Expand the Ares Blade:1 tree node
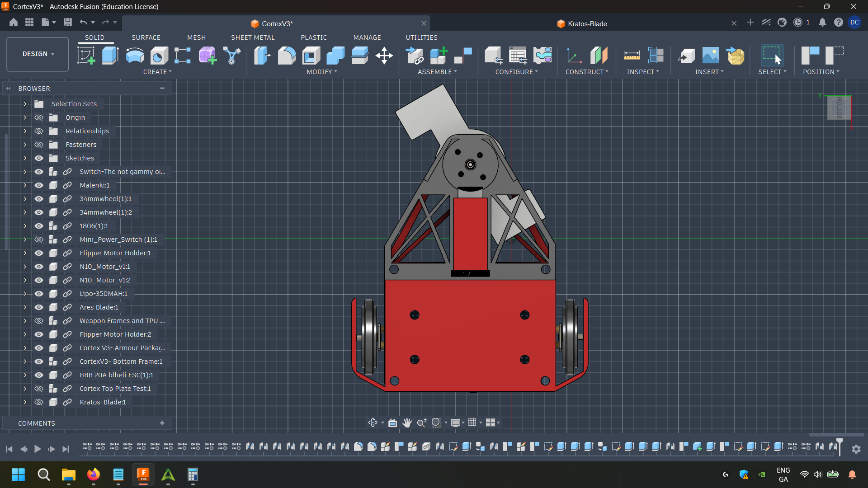 click(x=25, y=307)
